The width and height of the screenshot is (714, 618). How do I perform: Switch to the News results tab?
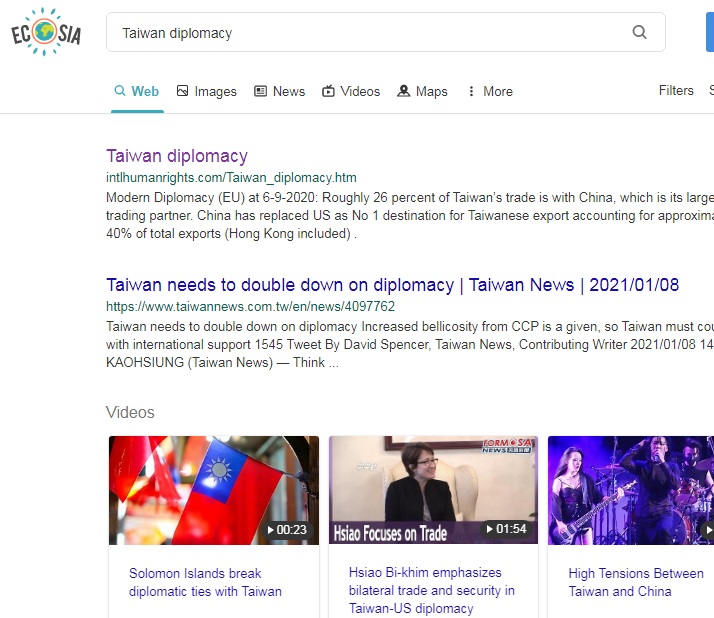(x=288, y=91)
